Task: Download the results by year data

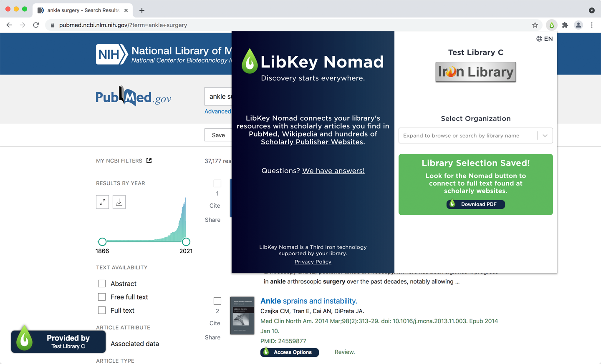Action: [x=119, y=202]
